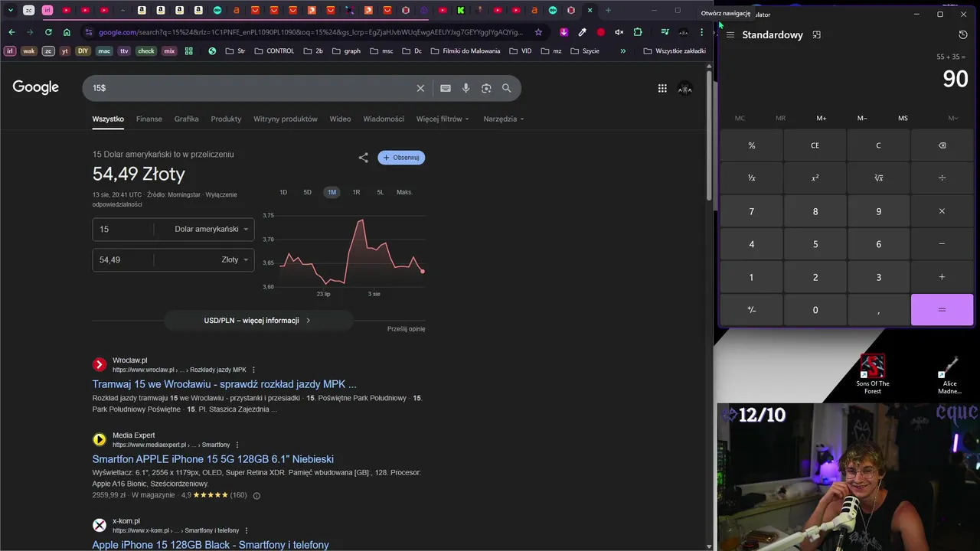980x551 pixels.
Task: Click calculator MS memory store
Action: pyautogui.click(x=903, y=118)
